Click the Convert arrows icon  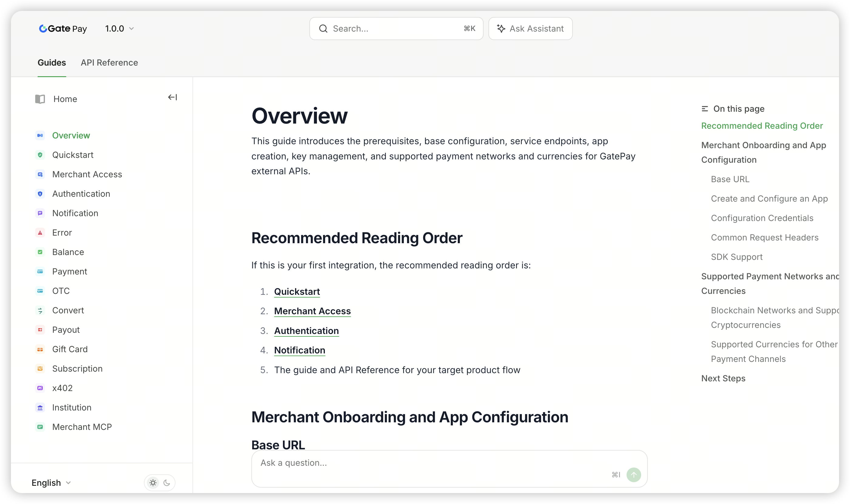pyautogui.click(x=40, y=310)
